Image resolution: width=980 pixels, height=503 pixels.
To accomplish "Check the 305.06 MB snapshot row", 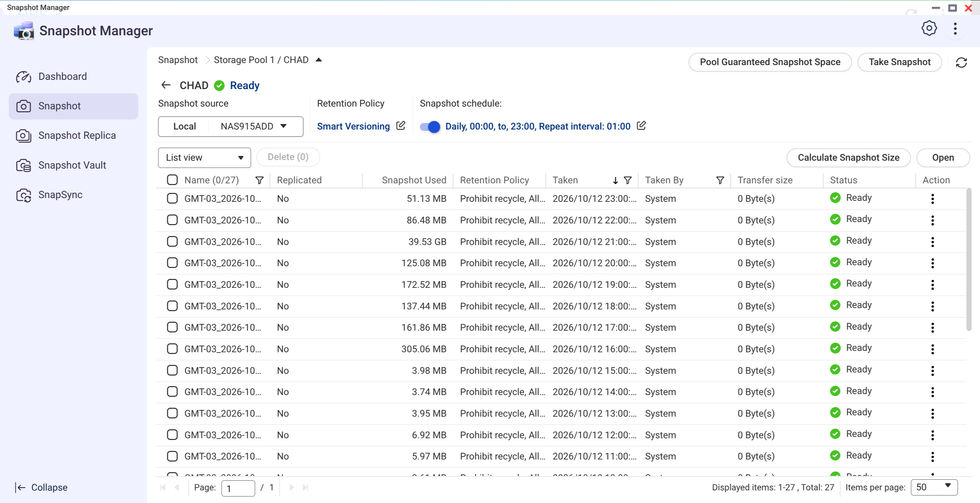I will point(172,348).
